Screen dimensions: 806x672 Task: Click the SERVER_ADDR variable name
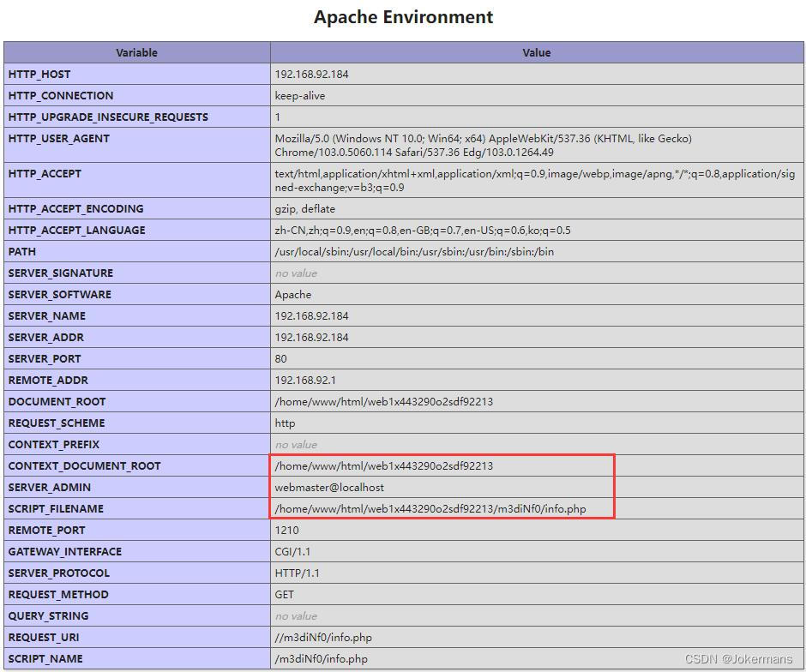click(x=45, y=338)
